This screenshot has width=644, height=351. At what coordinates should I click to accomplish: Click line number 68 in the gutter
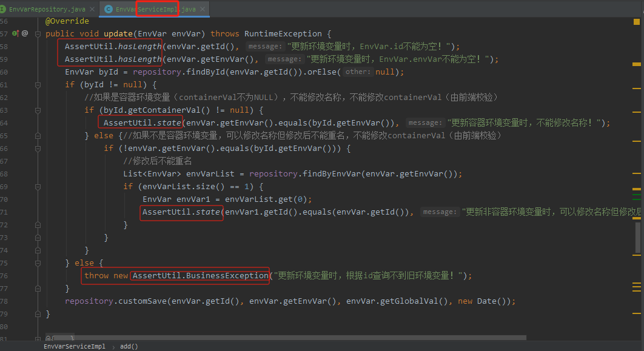click(4, 174)
